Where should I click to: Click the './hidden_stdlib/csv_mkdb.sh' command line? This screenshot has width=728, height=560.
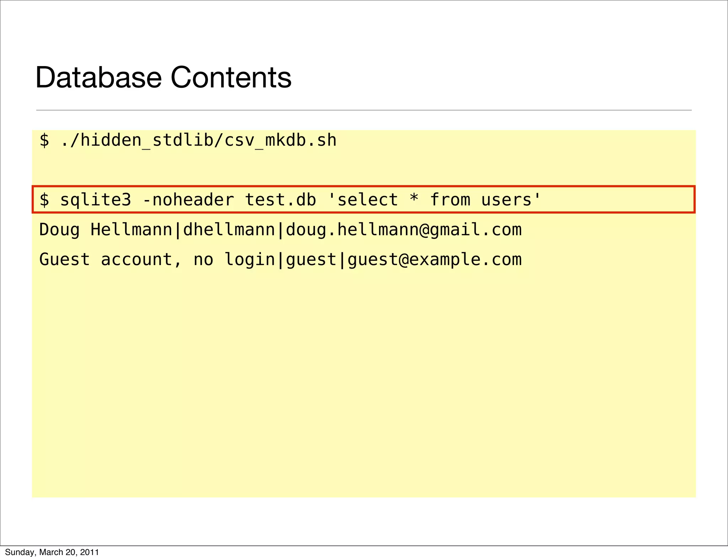[188, 140]
